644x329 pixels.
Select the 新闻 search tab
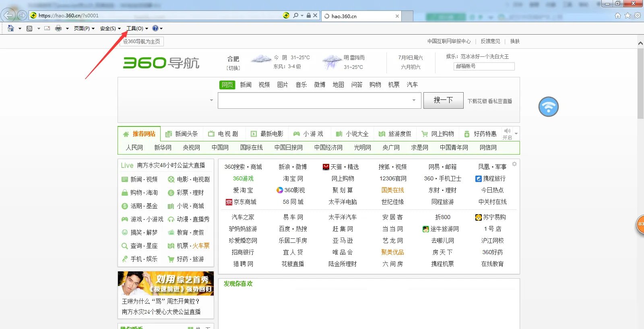coord(246,85)
